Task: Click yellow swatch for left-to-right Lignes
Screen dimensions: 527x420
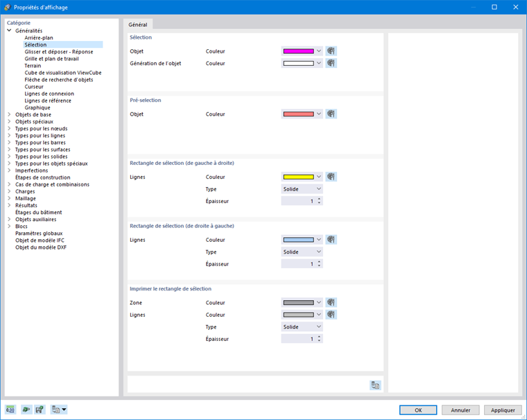Action: click(x=298, y=177)
